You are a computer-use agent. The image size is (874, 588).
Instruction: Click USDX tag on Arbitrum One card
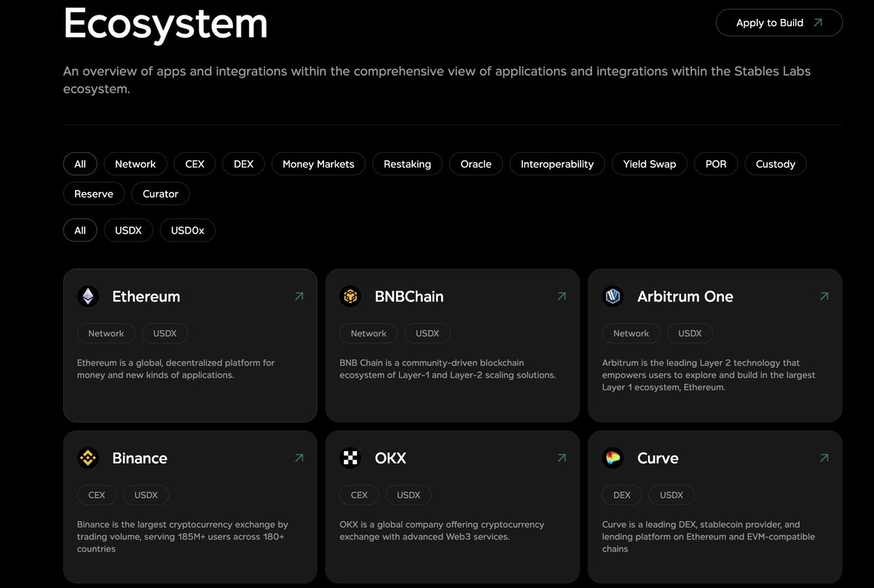[690, 333]
